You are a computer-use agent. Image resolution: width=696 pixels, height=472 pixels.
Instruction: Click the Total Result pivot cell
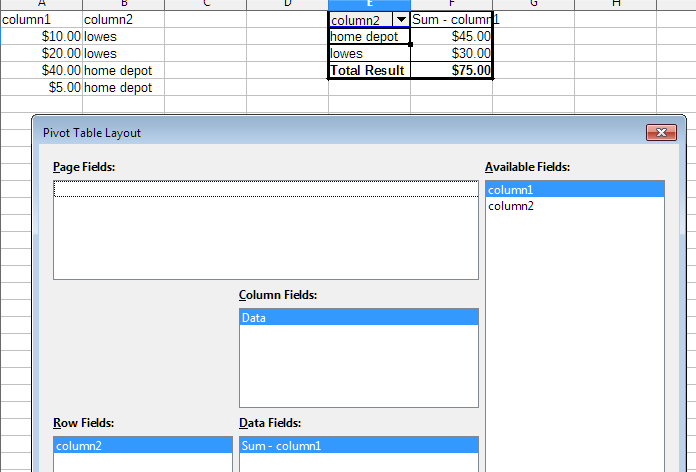point(369,70)
